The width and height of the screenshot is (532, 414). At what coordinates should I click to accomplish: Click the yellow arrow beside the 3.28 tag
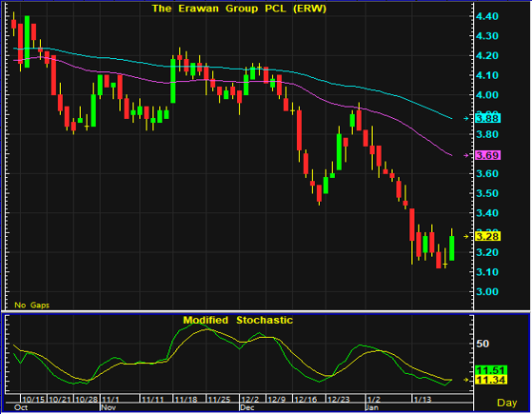pyautogui.click(x=466, y=236)
